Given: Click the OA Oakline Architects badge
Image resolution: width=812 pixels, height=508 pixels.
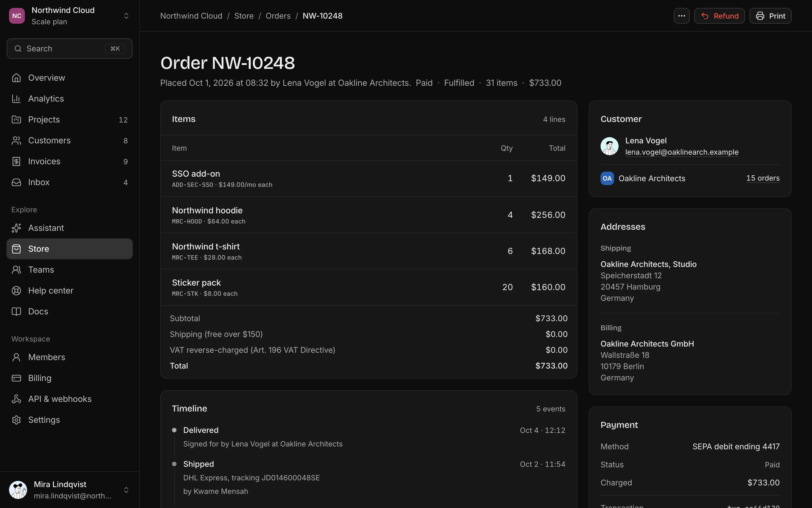Looking at the screenshot, I should [607, 178].
